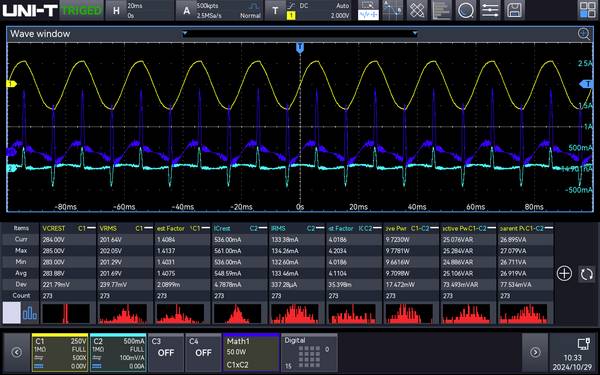Remove the Active Pwr C1-C2 column

434,228
